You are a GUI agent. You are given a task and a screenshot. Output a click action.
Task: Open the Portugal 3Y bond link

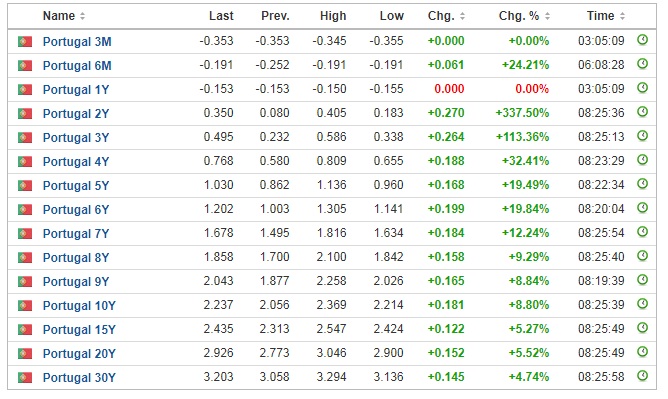tap(76, 138)
